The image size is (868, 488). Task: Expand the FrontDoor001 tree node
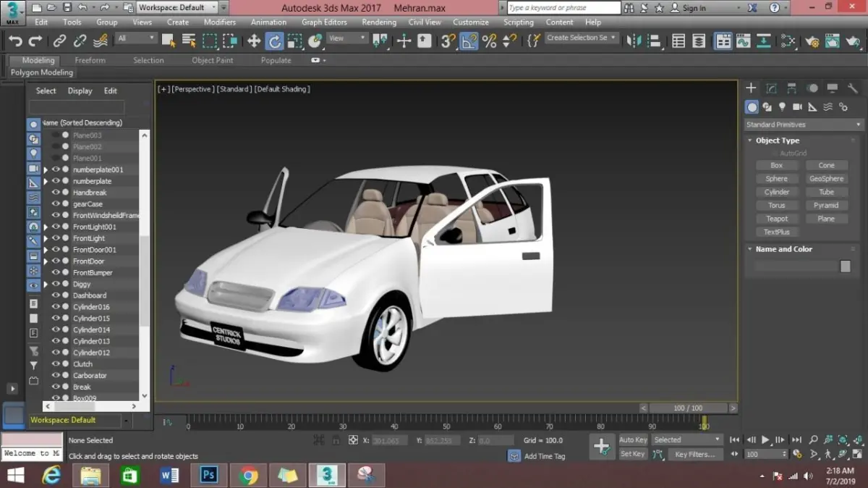tap(46, 250)
